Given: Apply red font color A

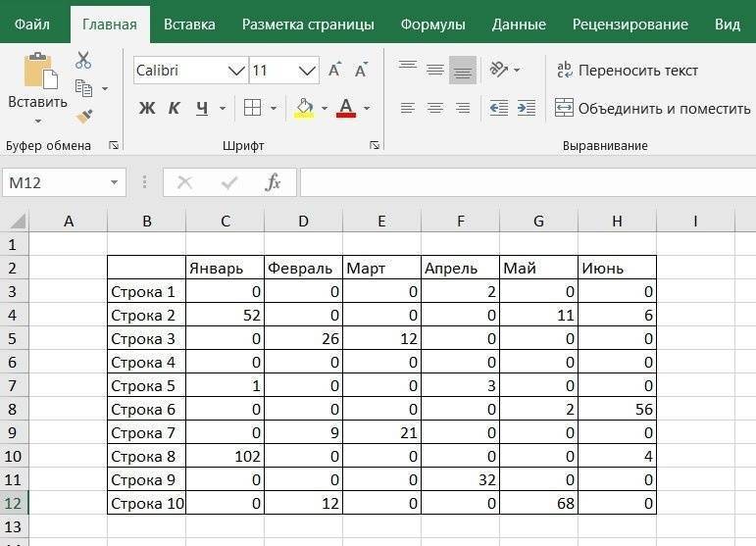Looking at the screenshot, I should 346,108.
